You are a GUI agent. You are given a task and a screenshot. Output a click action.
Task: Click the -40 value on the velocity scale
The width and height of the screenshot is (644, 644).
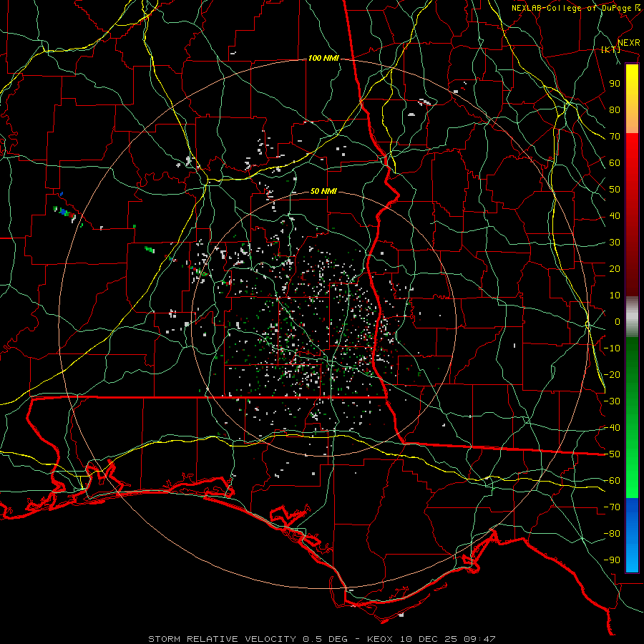[612, 428]
